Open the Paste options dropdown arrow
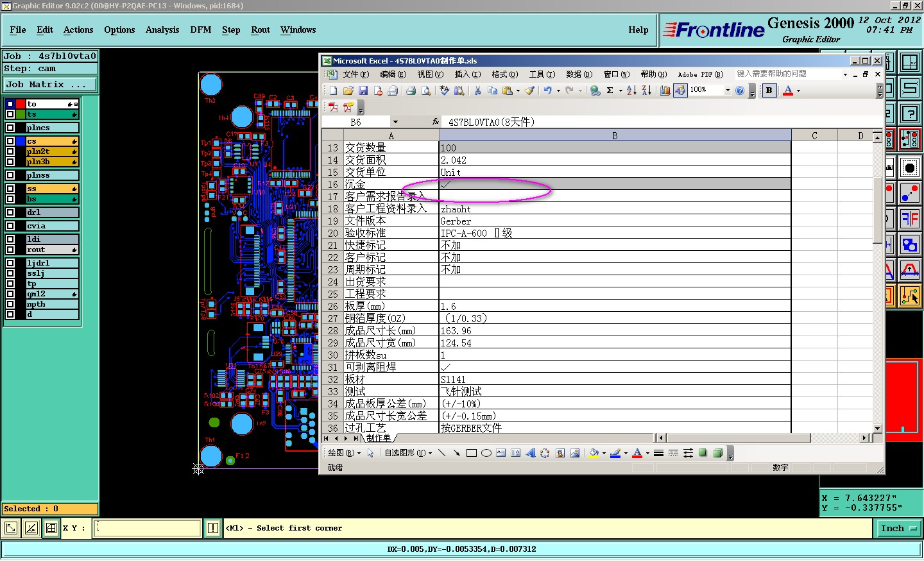Screen dimensions: 924x562 pos(518,90)
